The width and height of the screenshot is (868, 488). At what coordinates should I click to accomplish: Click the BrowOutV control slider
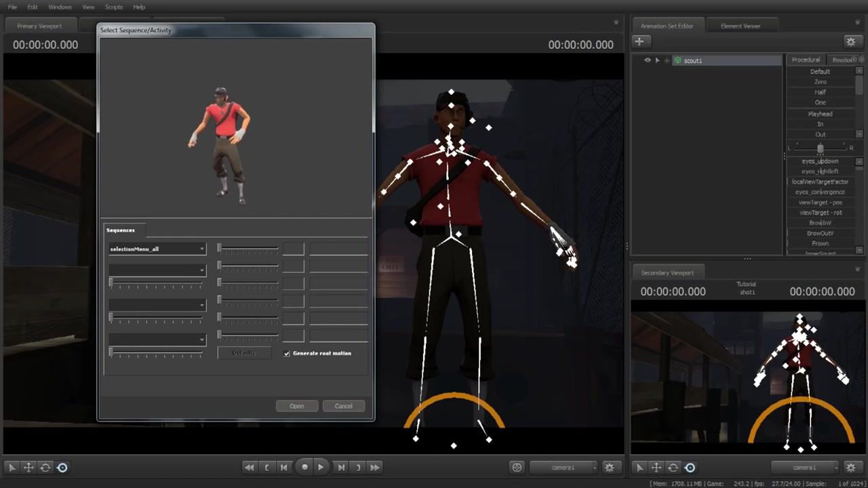(x=820, y=233)
